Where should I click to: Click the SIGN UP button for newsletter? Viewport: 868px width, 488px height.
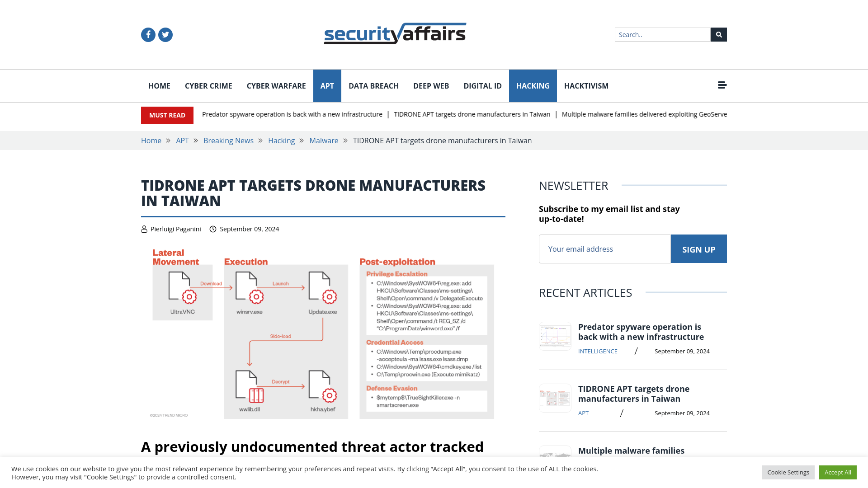click(698, 249)
